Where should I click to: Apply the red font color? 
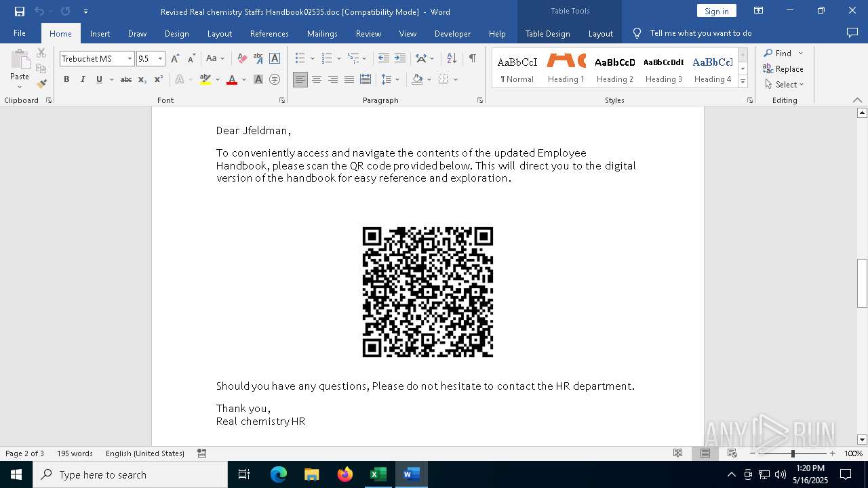click(x=232, y=79)
